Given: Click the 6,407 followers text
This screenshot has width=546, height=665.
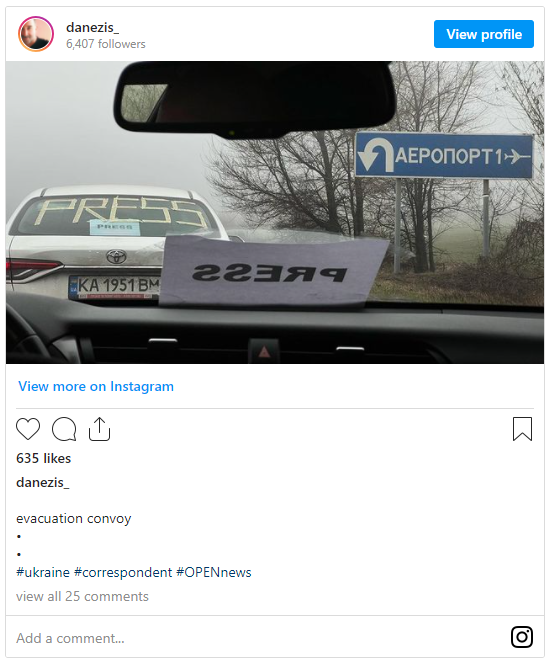Looking at the screenshot, I should coord(106,44).
